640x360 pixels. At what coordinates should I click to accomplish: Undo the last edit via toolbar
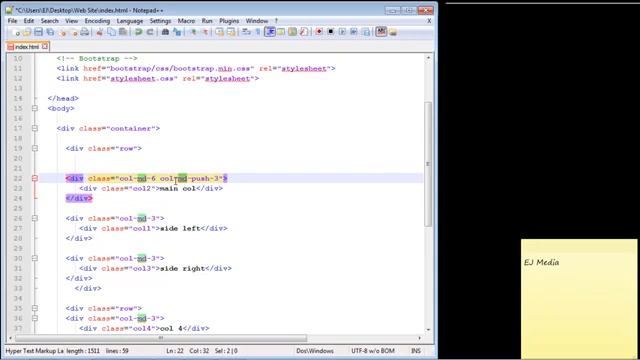(x=138, y=32)
